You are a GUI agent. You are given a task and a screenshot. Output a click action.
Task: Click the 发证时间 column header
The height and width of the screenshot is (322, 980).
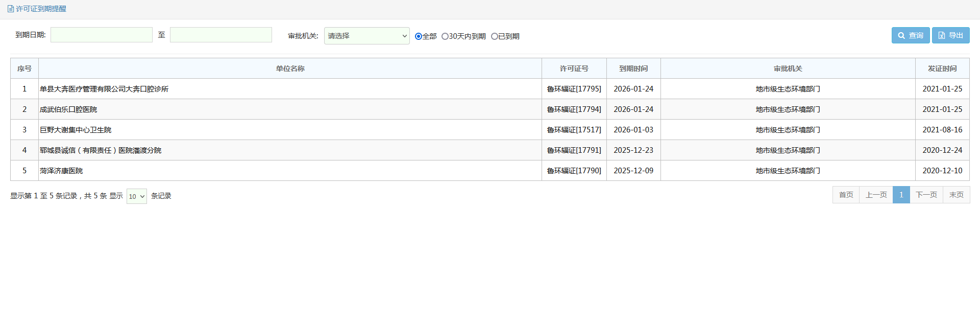pos(942,68)
